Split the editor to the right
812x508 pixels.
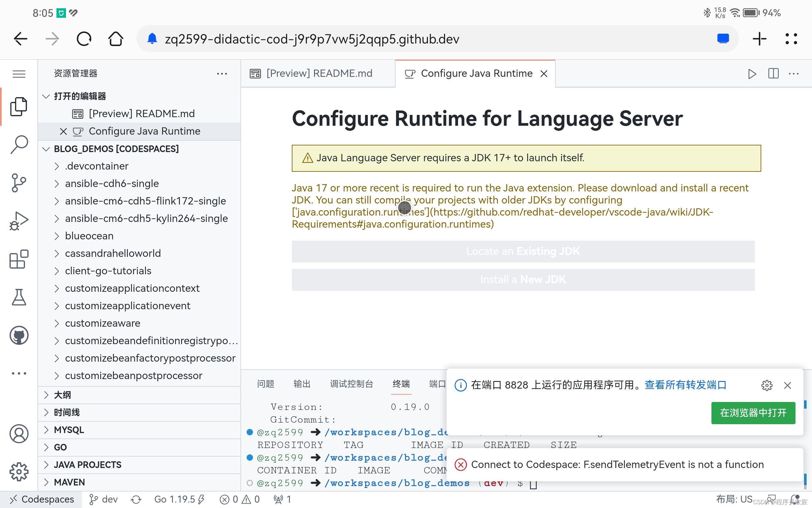(773, 74)
